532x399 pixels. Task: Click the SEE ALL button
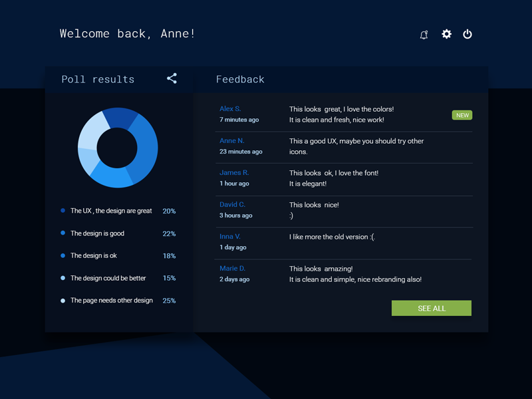[x=432, y=308]
